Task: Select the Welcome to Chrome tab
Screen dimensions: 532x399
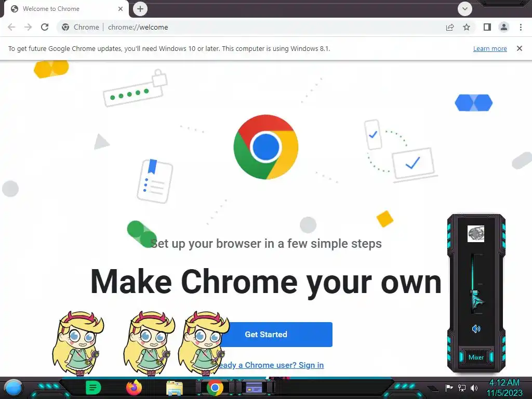Action: [x=66, y=9]
